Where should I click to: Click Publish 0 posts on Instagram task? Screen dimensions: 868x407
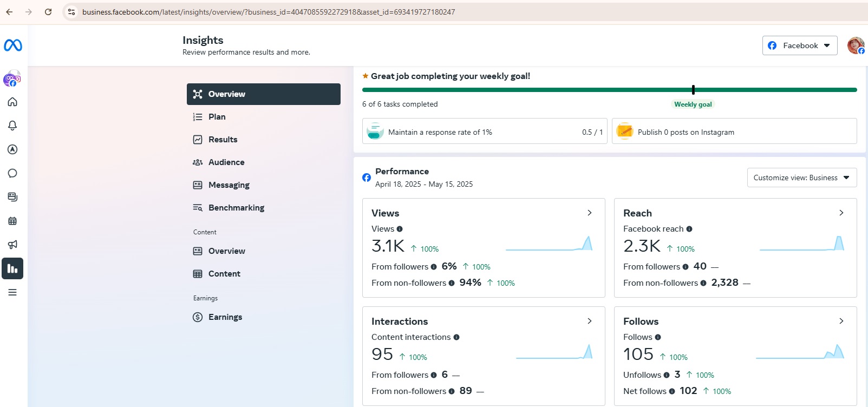tap(734, 132)
